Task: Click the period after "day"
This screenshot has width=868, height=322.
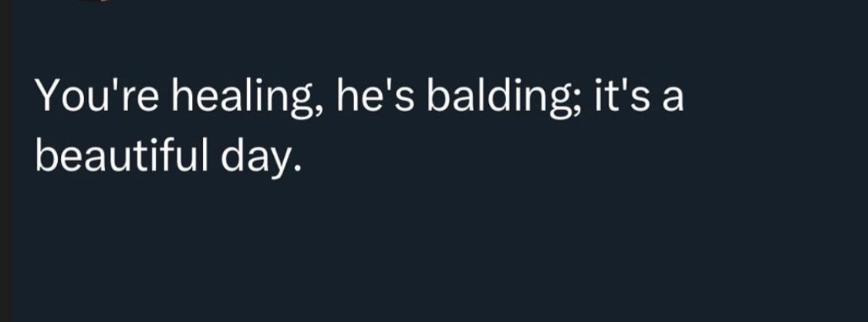Action: click(293, 168)
